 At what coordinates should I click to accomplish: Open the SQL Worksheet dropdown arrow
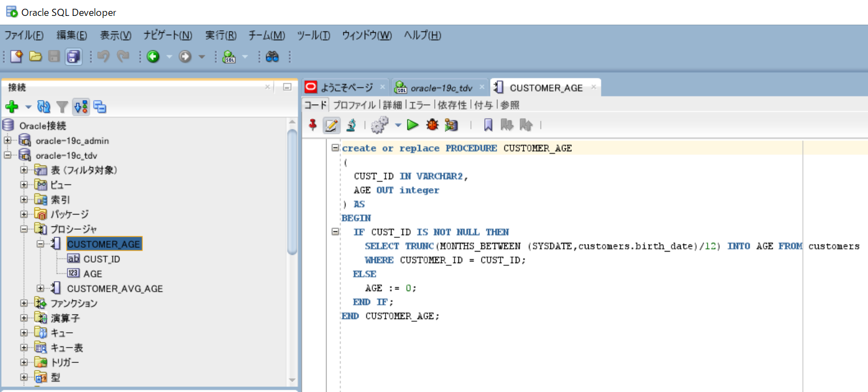pos(245,56)
